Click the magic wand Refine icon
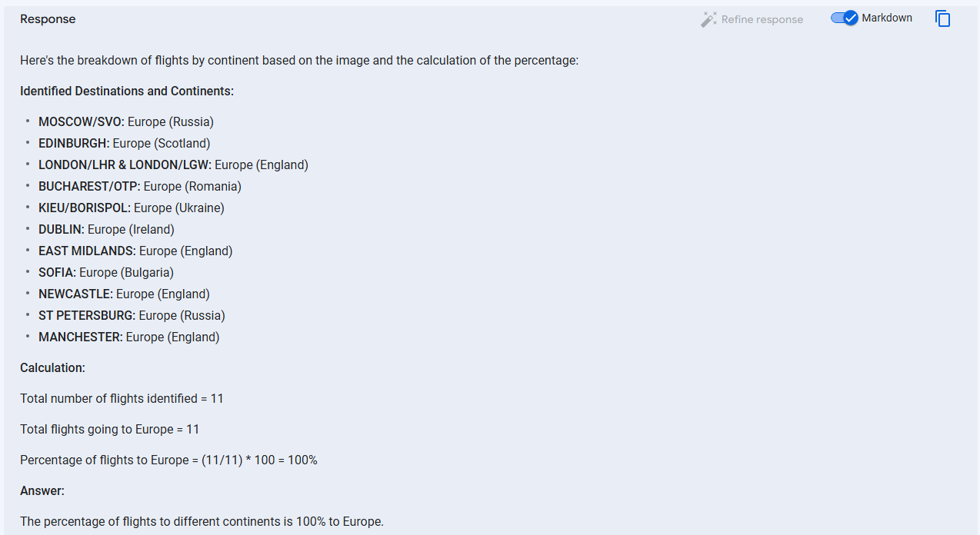The height and width of the screenshot is (535, 980). tap(708, 19)
